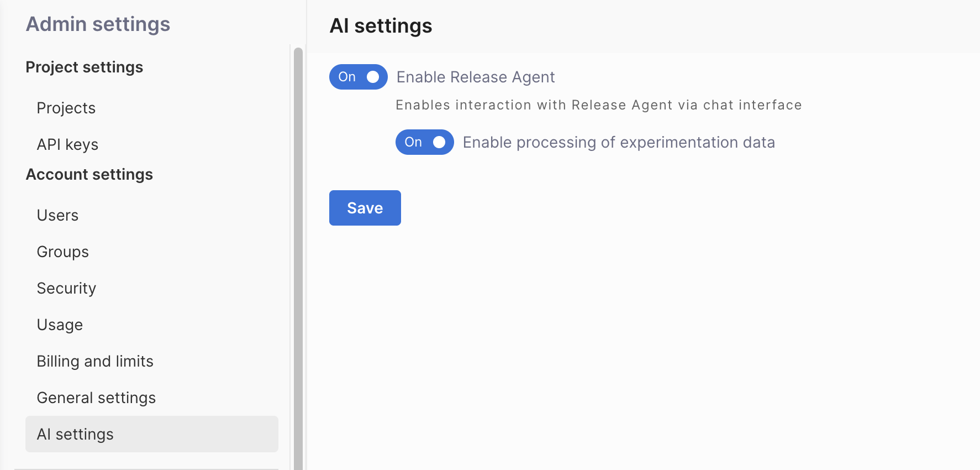This screenshot has width=980, height=470.
Task: Click the experimentation data label text
Action: (619, 142)
